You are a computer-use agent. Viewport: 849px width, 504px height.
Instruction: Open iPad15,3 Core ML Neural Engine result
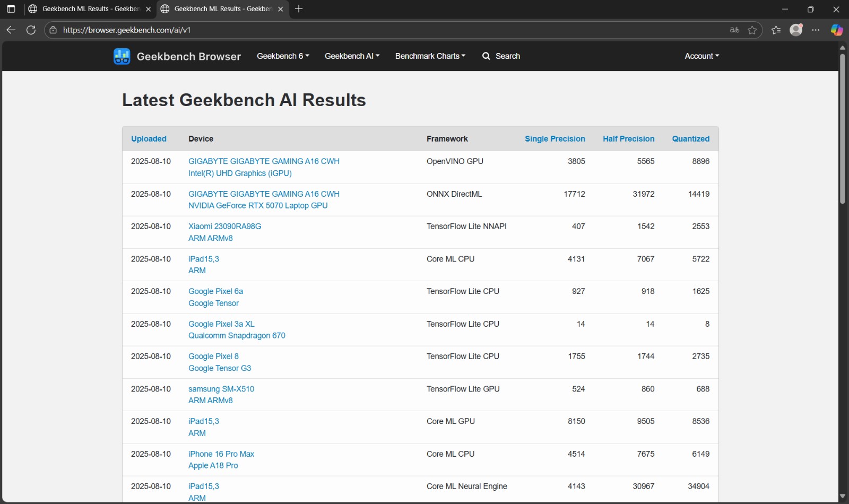204,486
